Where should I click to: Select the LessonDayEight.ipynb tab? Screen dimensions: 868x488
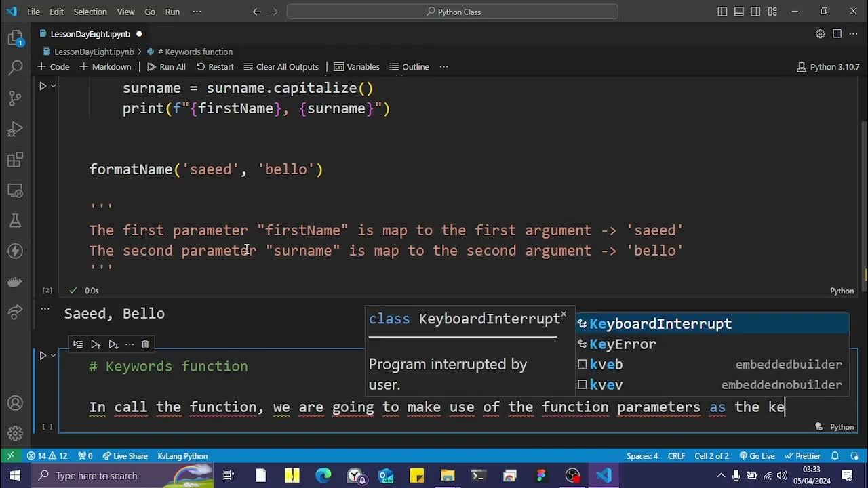(90, 34)
